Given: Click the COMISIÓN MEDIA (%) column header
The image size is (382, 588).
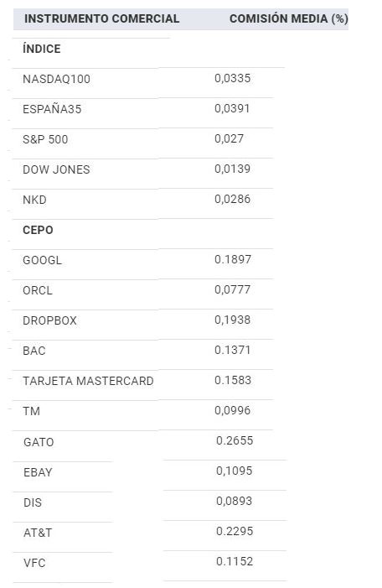Looking at the screenshot, I should 288,18.
